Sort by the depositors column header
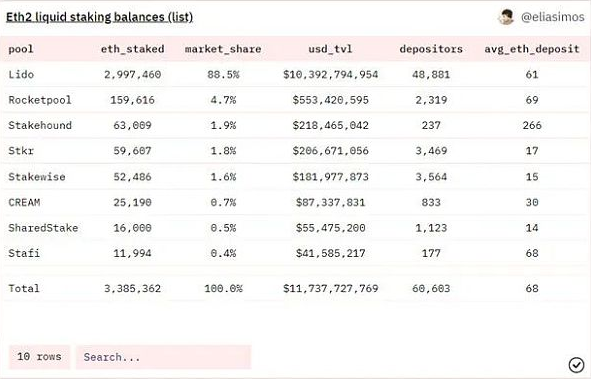 pos(431,49)
